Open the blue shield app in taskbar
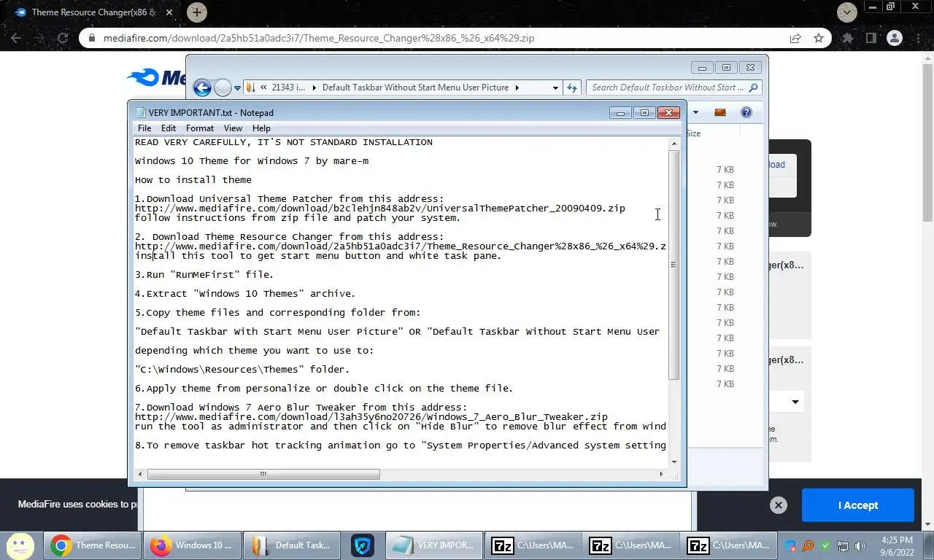The height and width of the screenshot is (560, 934). coord(363,545)
